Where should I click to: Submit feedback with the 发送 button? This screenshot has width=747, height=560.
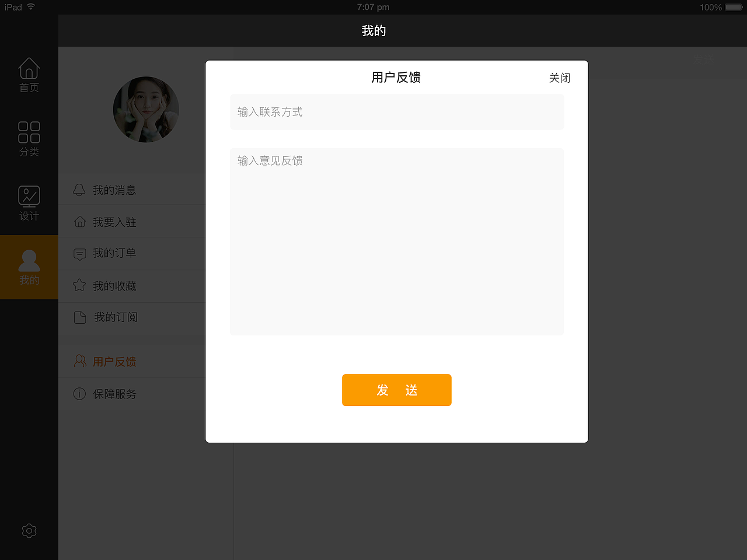click(397, 390)
